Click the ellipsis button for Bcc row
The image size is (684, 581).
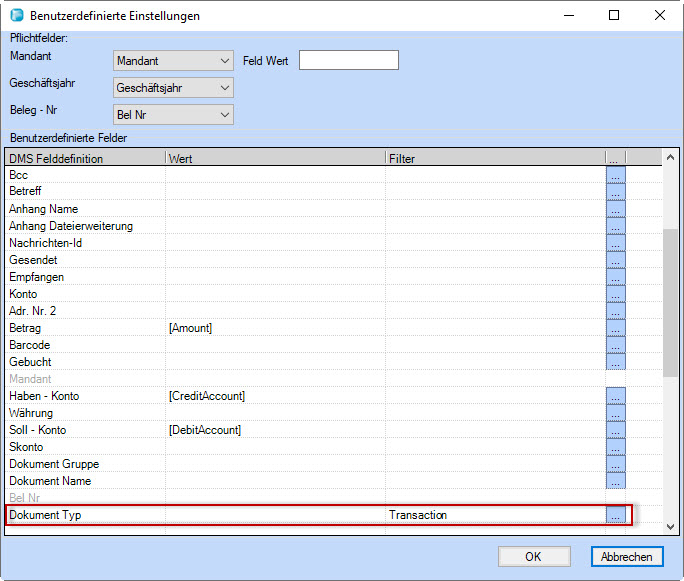615,175
